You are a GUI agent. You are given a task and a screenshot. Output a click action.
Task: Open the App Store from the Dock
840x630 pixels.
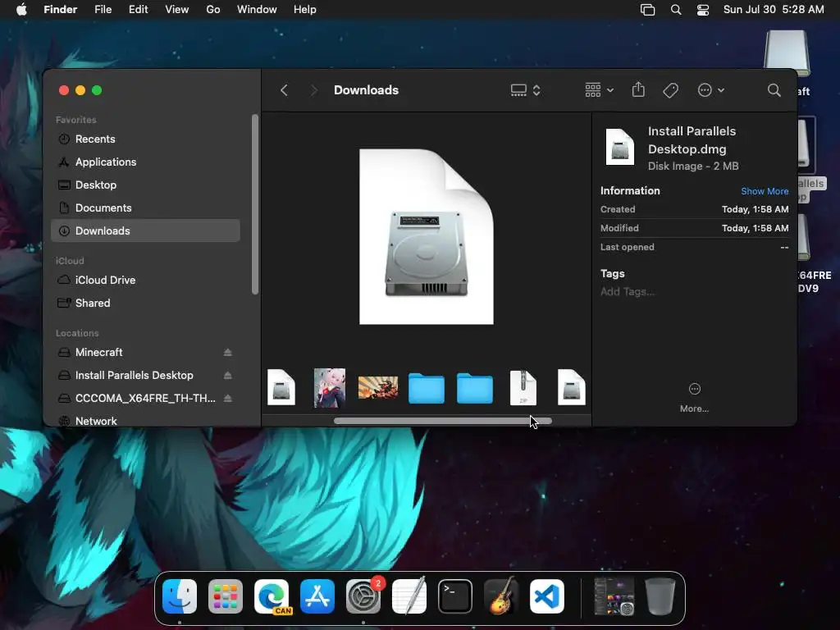tap(317, 596)
